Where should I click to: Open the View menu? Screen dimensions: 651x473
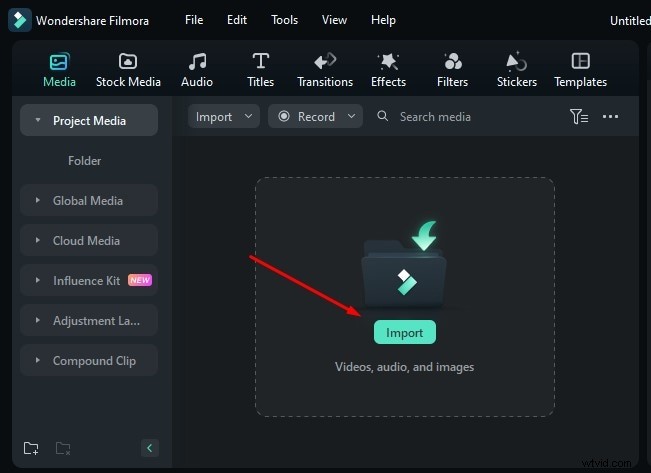(x=334, y=20)
